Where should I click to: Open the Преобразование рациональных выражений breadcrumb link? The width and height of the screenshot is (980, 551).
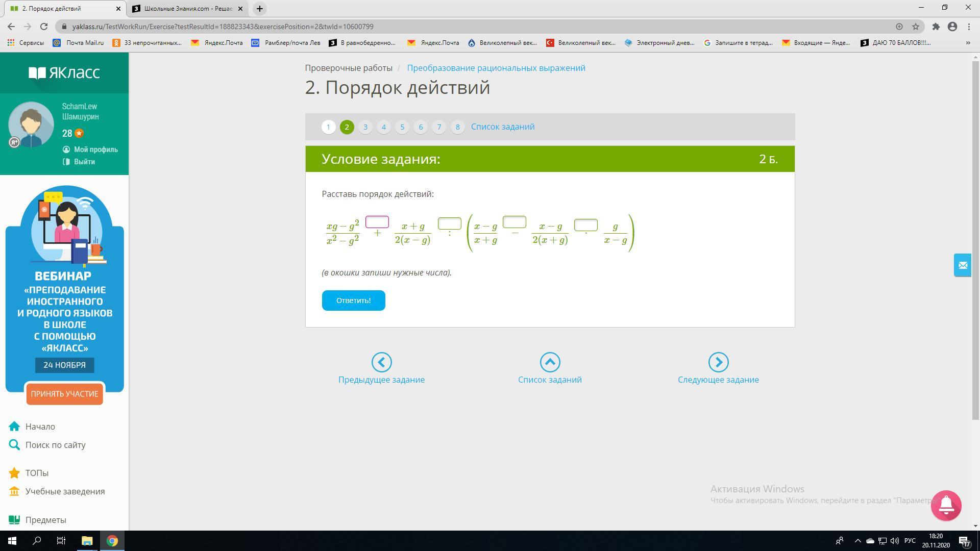(x=496, y=68)
